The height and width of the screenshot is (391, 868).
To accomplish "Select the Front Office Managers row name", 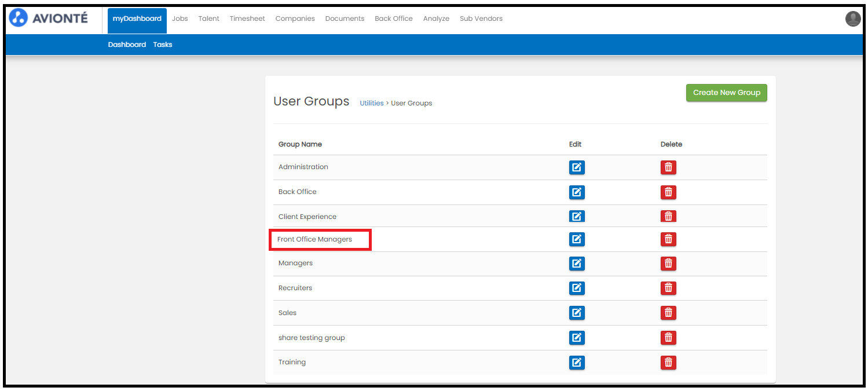I will [x=314, y=239].
